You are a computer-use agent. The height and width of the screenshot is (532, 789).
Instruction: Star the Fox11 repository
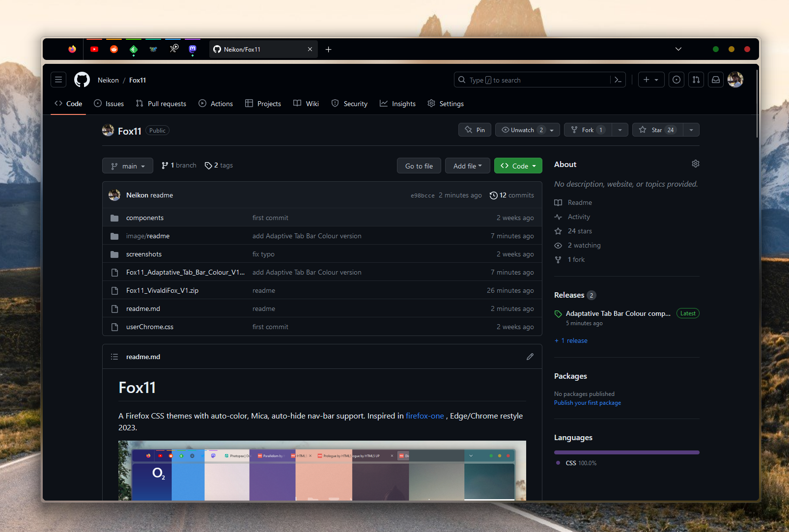[x=657, y=130]
